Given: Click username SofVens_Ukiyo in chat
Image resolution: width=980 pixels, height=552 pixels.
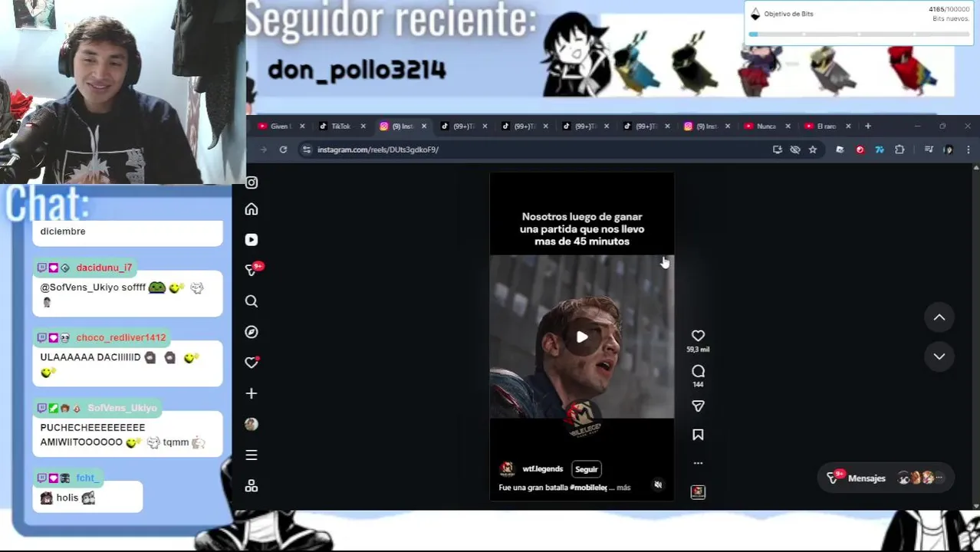Looking at the screenshot, I should (123, 408).
